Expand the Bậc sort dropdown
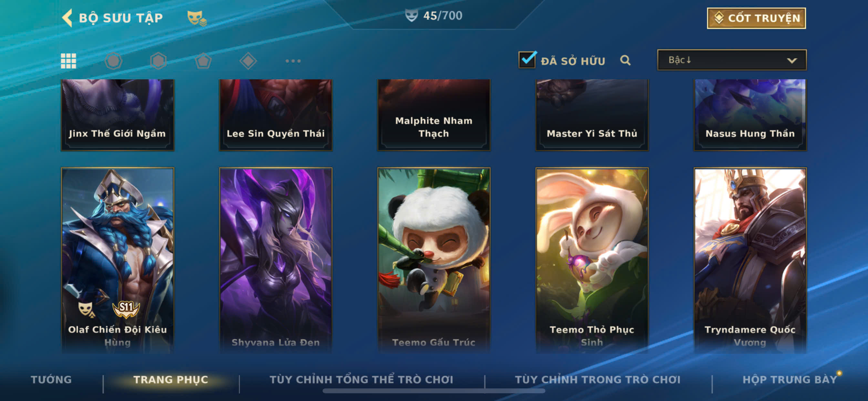Screen dimensions: 868x401 pos(732,60)
